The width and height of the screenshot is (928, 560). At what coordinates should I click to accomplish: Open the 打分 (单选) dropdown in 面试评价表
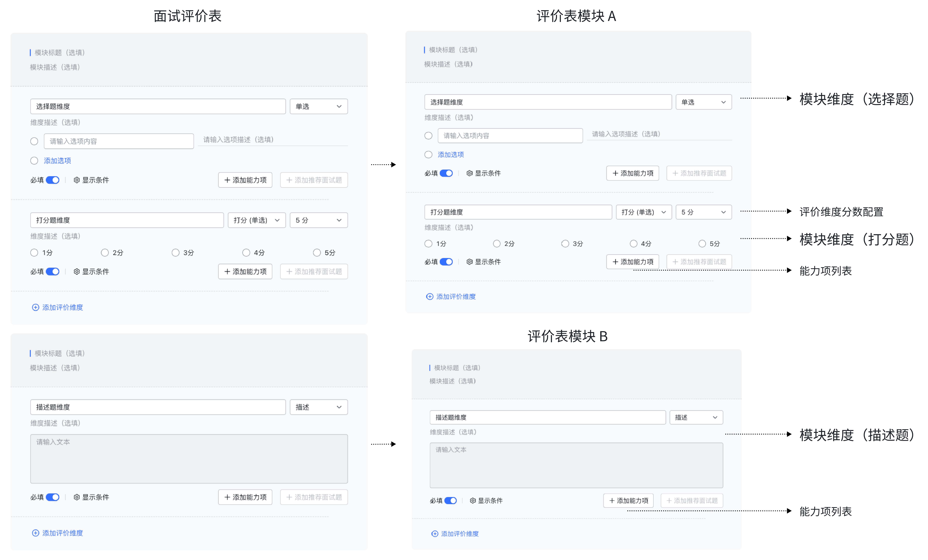click(257, 220)
